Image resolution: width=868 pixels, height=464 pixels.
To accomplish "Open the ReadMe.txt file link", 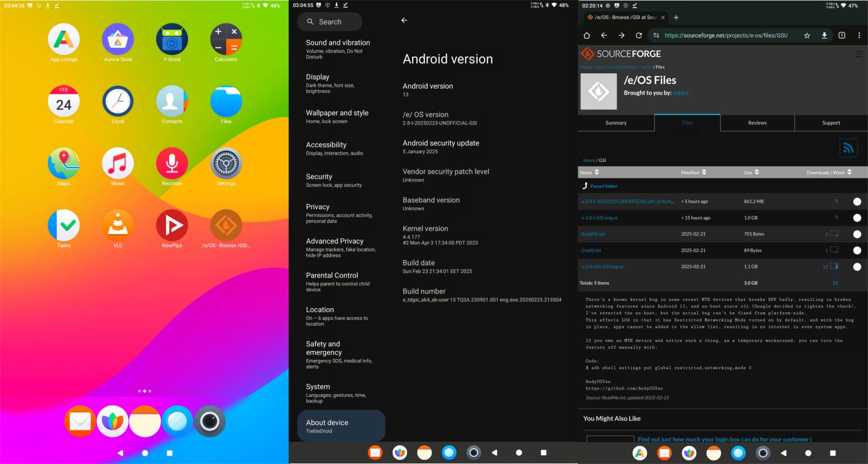I will pos(593,234).
